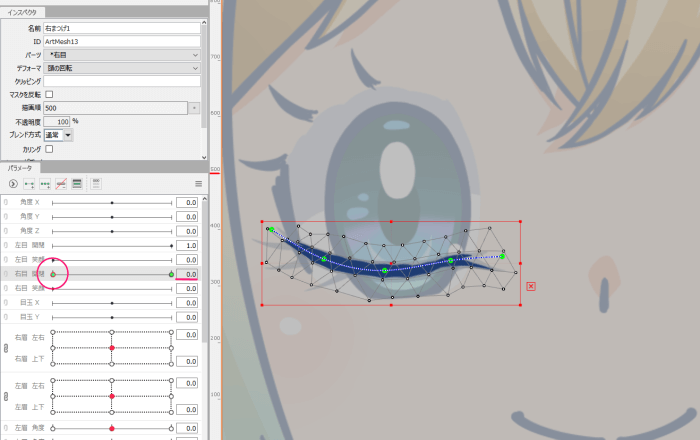The width and height of the screenshot is (700, 440).
Task: Open the parameter palette hamburger menu
Action: 199,184
